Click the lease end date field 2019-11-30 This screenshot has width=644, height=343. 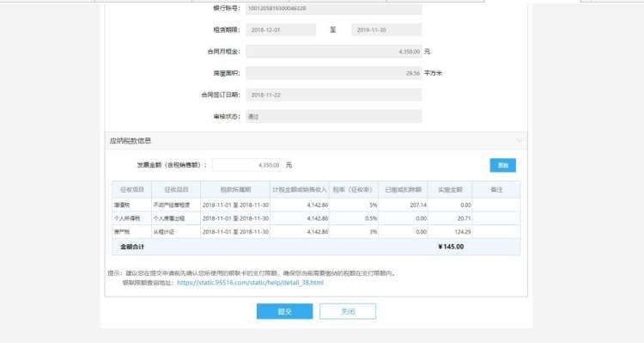[x=386, y=30]
